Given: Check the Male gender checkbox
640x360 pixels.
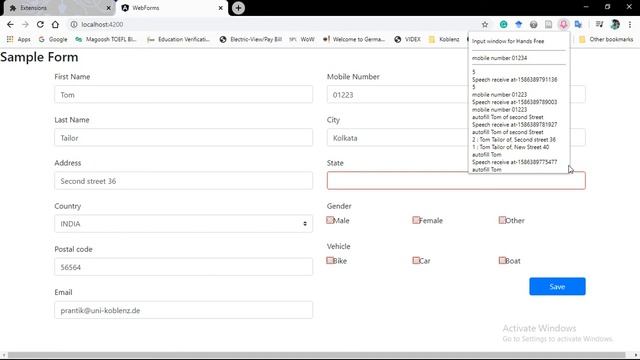Looking at the screenshot, I should coord(330,220).
